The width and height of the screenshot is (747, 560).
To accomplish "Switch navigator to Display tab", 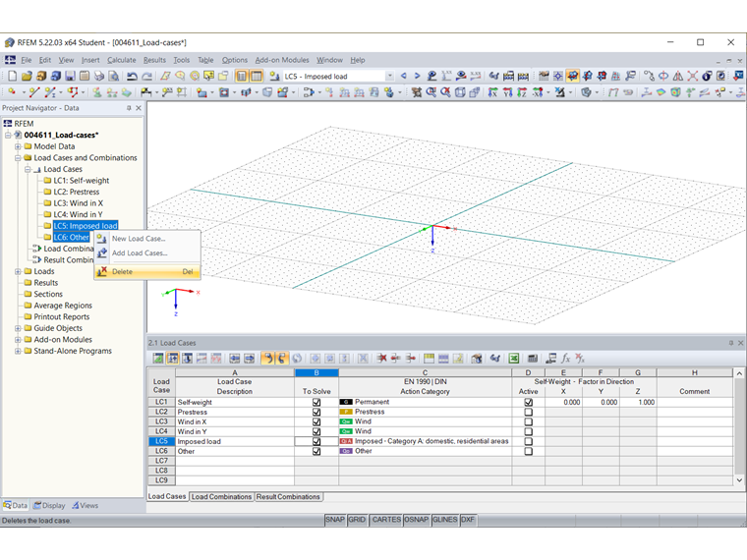I will point(49,505).
